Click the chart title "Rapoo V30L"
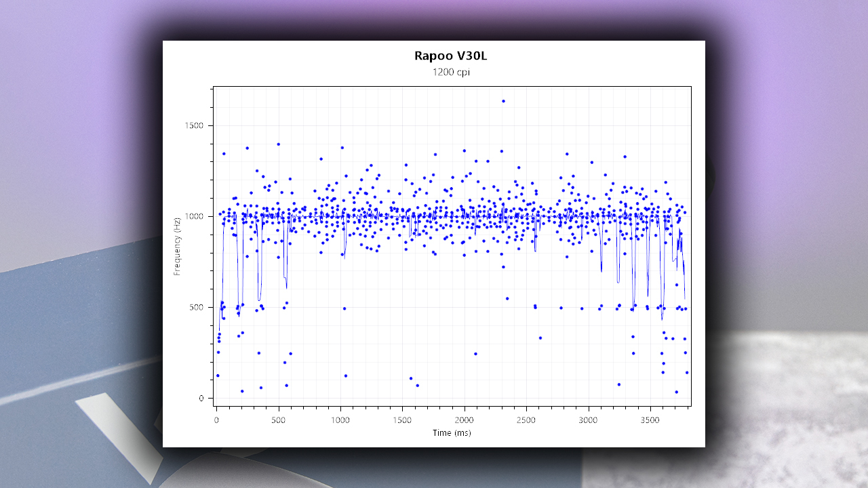 point(450,56)
